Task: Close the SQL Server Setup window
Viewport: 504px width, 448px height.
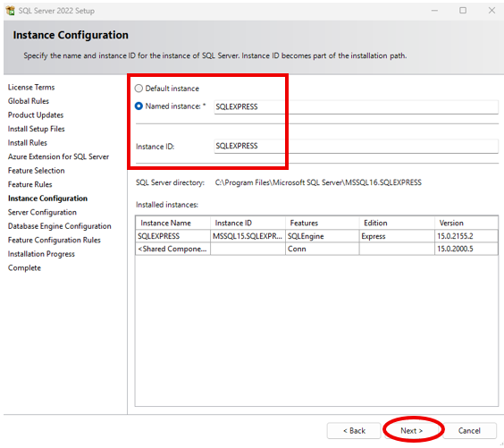Action: (491, 11)
